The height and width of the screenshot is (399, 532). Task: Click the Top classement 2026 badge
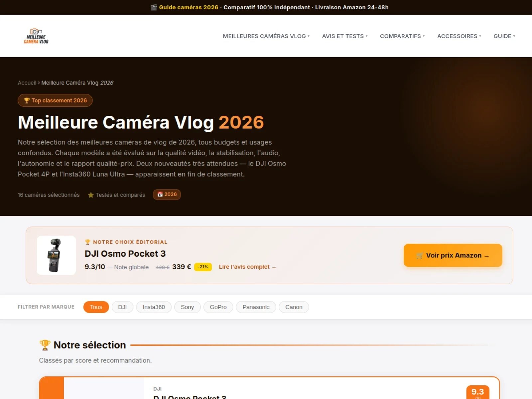tap(55, 100)
